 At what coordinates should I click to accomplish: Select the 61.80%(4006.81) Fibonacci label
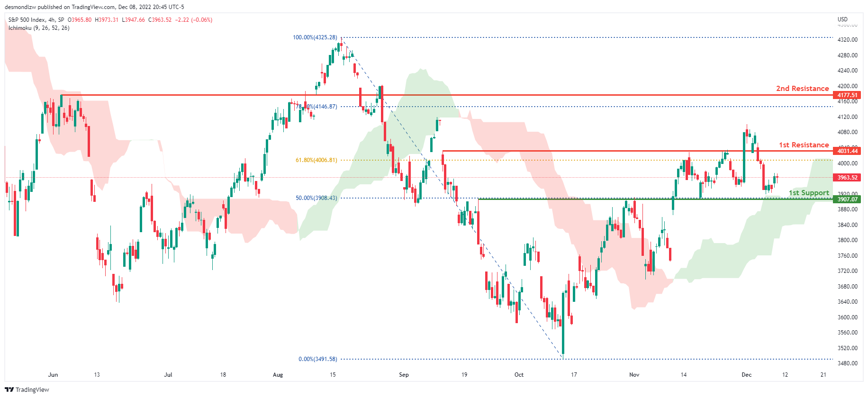click(316, 160)
